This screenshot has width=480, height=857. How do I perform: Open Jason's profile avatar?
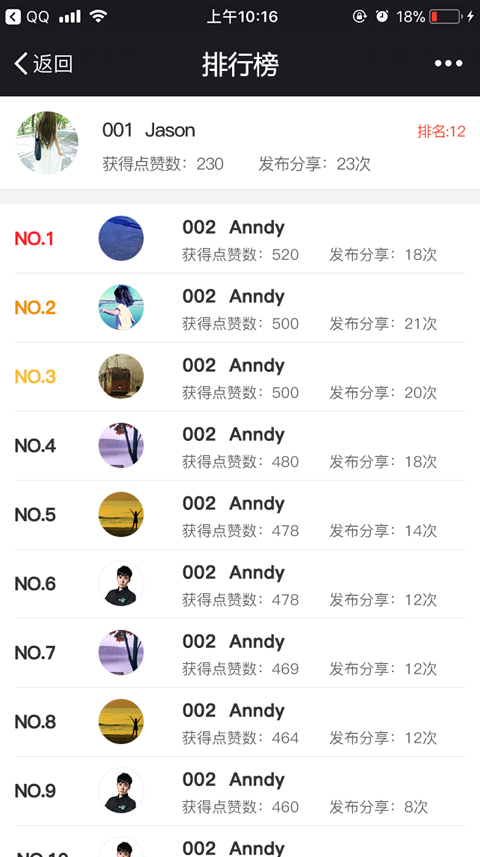pyautogui.click(x=47, y=143)
